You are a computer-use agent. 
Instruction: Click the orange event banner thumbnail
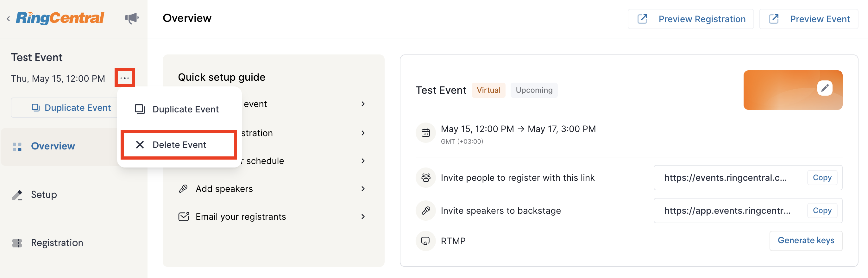click(x=793, y=90)
